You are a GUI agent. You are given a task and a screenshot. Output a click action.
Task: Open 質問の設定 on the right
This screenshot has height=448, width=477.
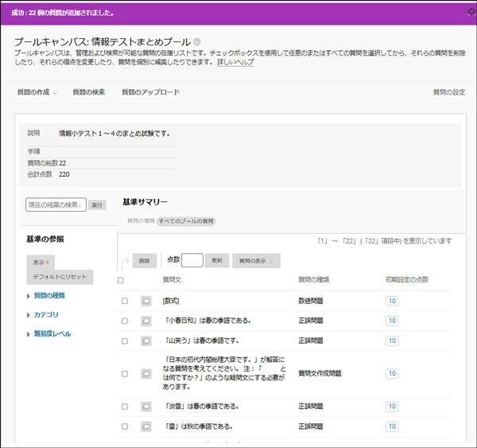(x=449, y=92)
